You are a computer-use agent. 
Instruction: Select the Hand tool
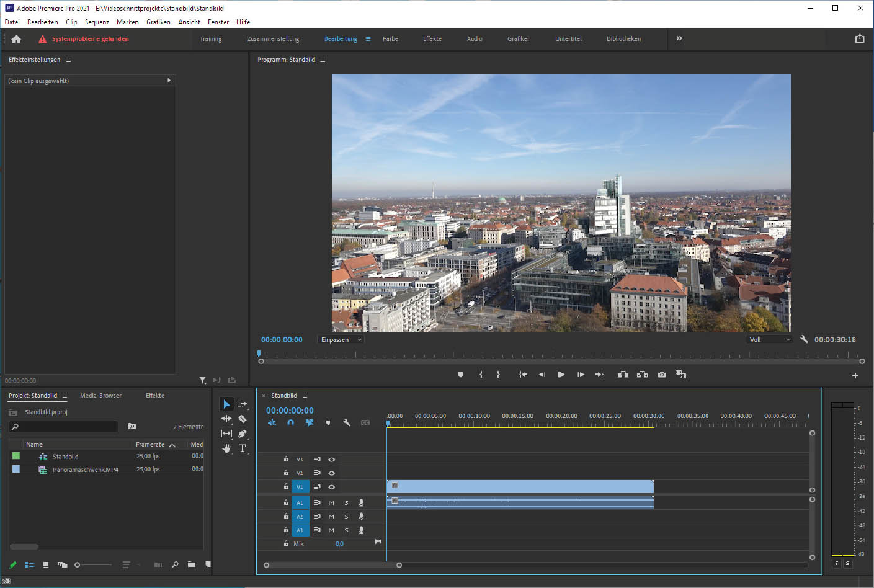tap(226, 448)
